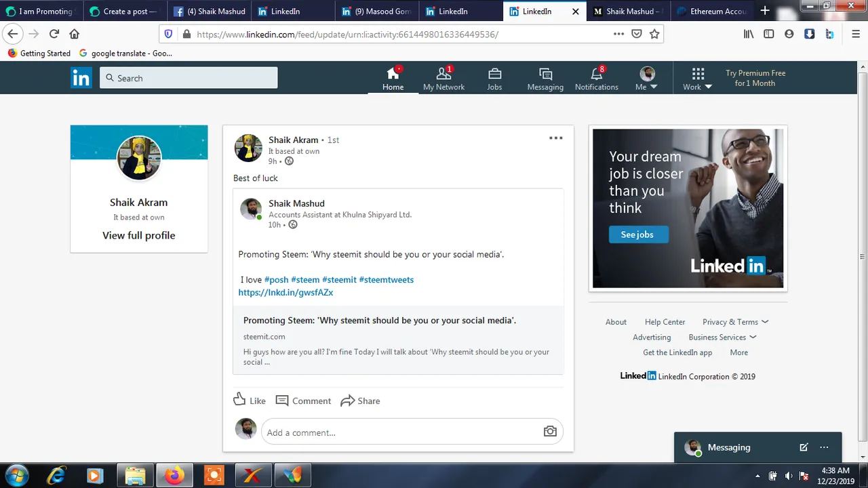Open the lnkd.in/gwsfAZx link
Screen dimensions: 868x488
click(x=285, y=293)
